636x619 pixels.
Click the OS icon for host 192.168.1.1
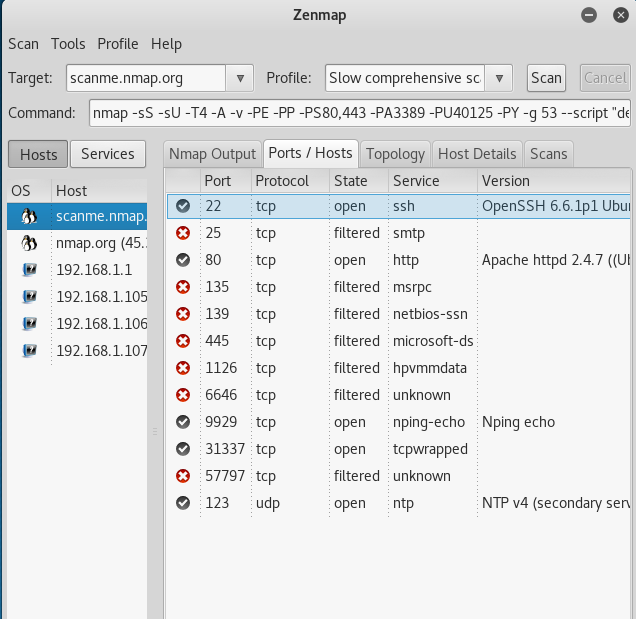pos(29,270)
